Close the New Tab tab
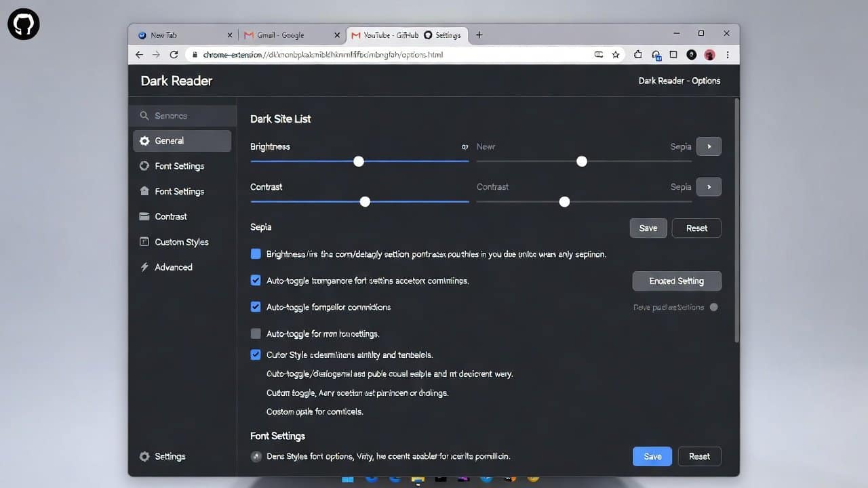Viewport: 868px width, 488px height. click(x=230, y=35)
